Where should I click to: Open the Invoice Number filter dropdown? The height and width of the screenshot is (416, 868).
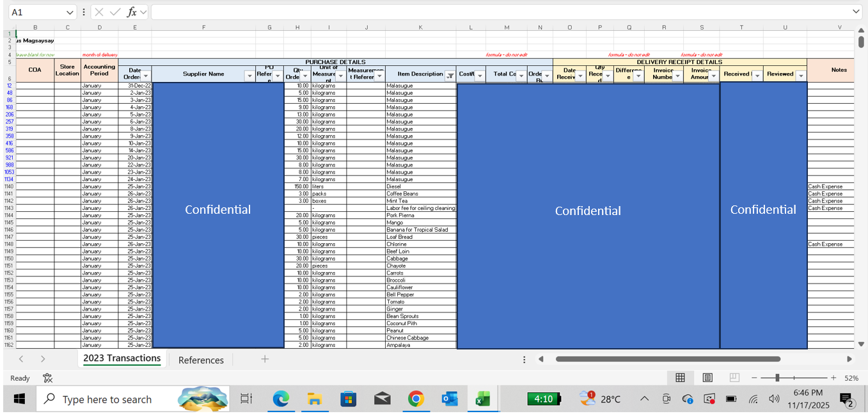click(677, 76)
